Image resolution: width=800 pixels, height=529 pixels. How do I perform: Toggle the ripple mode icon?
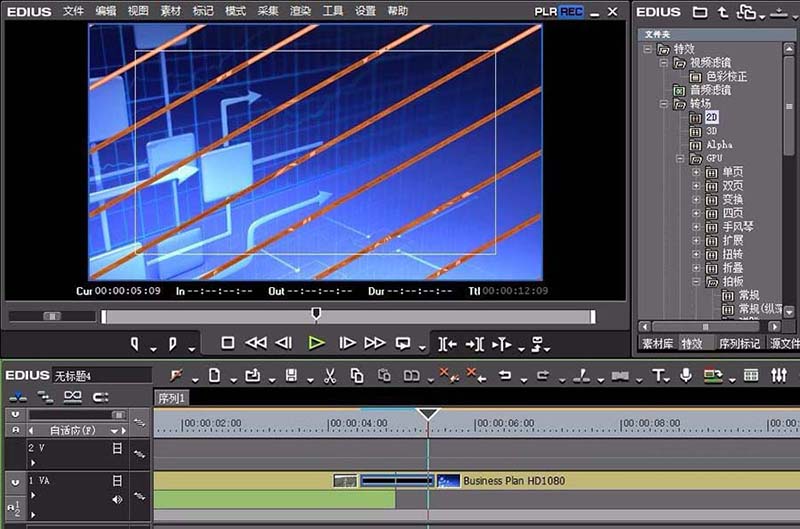tap(45, 397)
